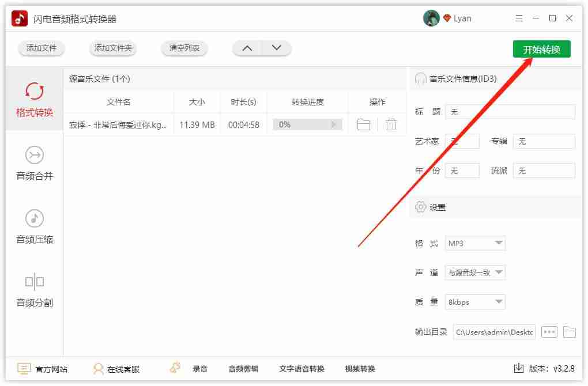
Task: Click the 源音乐文件 (1个) header
Action: 100,79
